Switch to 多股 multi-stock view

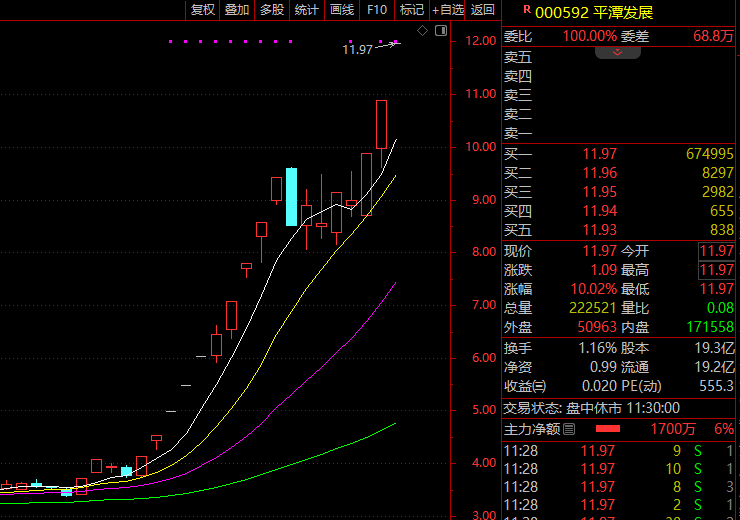click(x=272, y=10)
